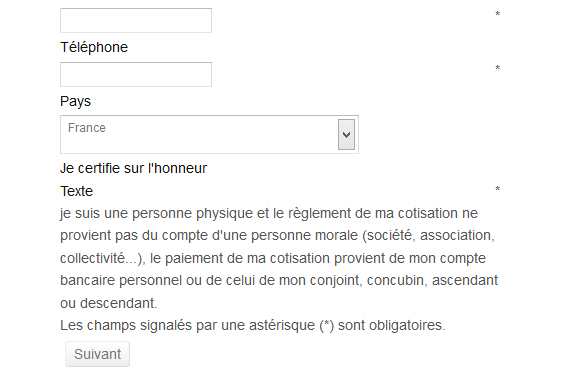Click the mandatory fields asterisk notice
Viewport: 571px width, 385px height.
coord(253,325)
